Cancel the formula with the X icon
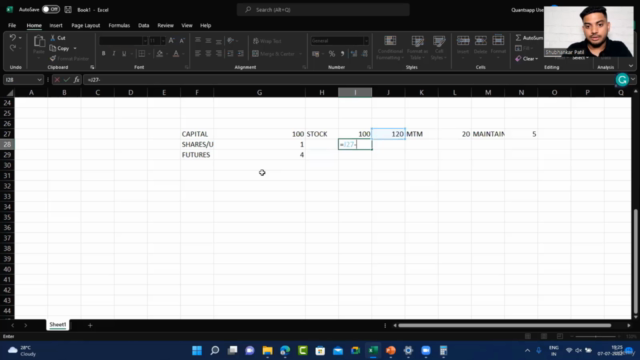640x360 pixels. click(x=57, y=80)
